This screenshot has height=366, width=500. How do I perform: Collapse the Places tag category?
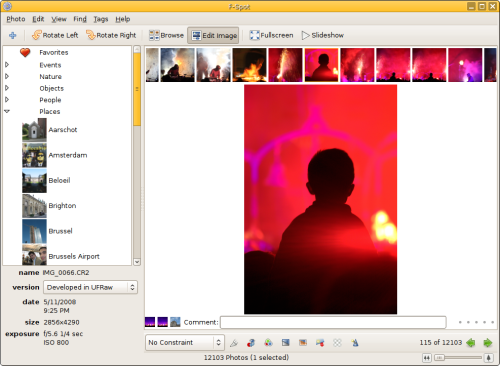coord(7,111)
